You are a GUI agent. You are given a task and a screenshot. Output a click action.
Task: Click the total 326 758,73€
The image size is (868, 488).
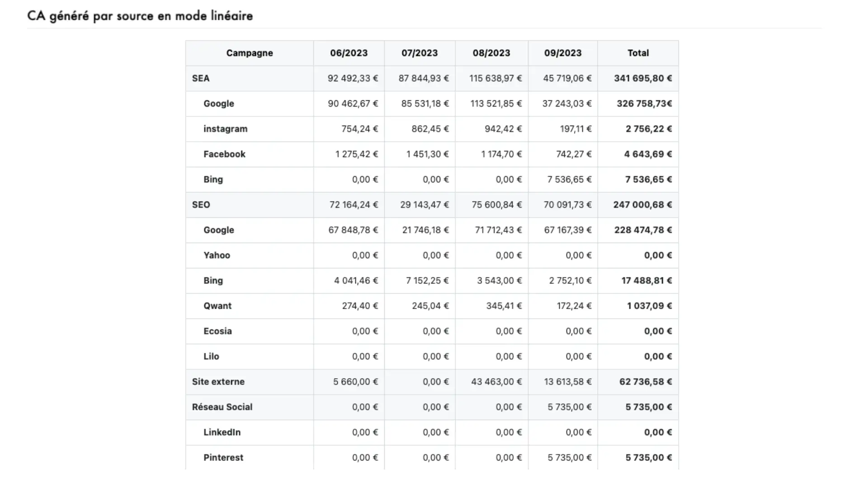point(644,103)
